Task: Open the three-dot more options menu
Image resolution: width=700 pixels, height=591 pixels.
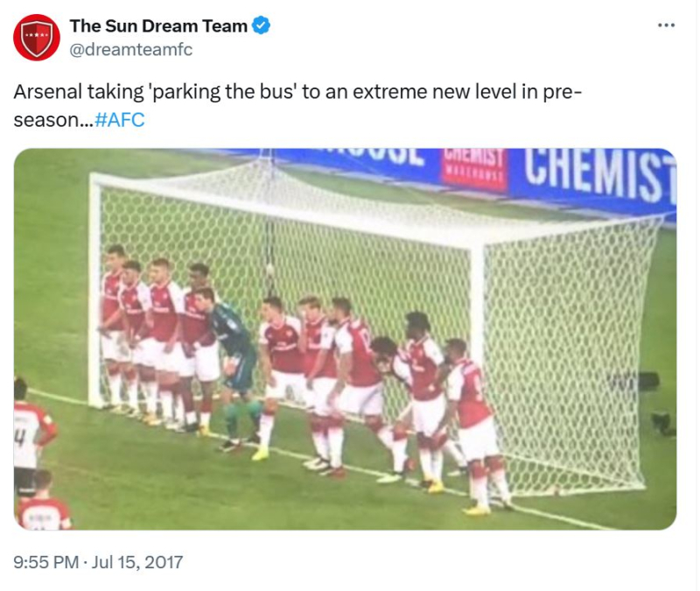Action: point(666,25)
